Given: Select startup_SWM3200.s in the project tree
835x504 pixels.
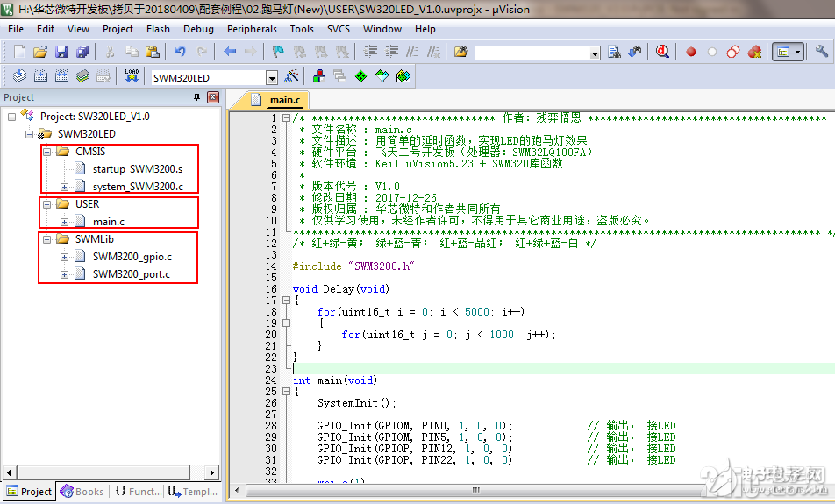Looking at the screenshot, I should [138, 169].
